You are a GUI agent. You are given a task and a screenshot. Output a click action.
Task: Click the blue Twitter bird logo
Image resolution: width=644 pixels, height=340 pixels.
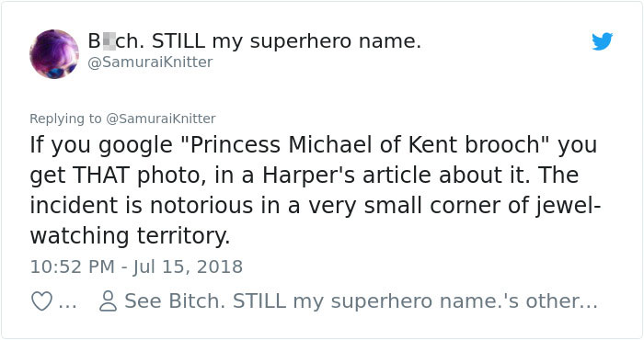coord(602,41)
